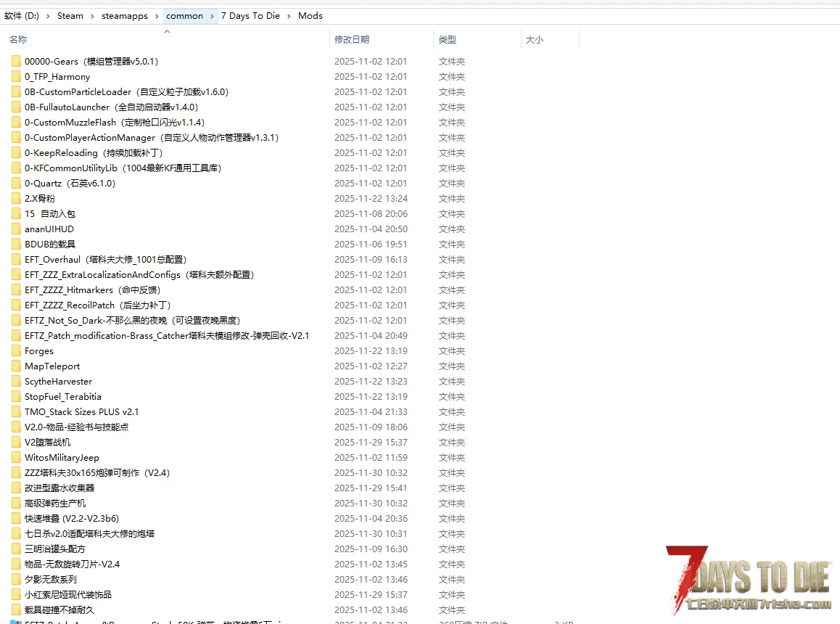Click the Forges folder icon
This screenshot has height=624, width=840.
pos(16,351)
